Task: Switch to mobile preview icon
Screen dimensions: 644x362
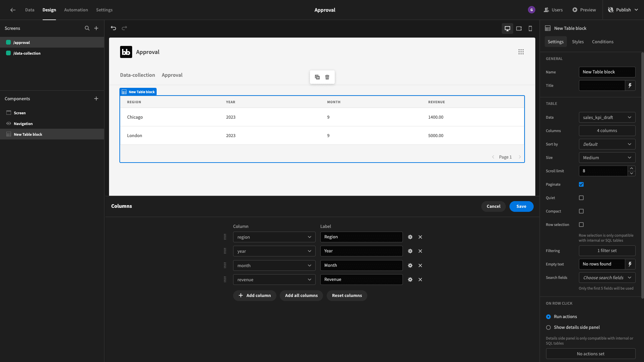Action: (x=530, y=28)
